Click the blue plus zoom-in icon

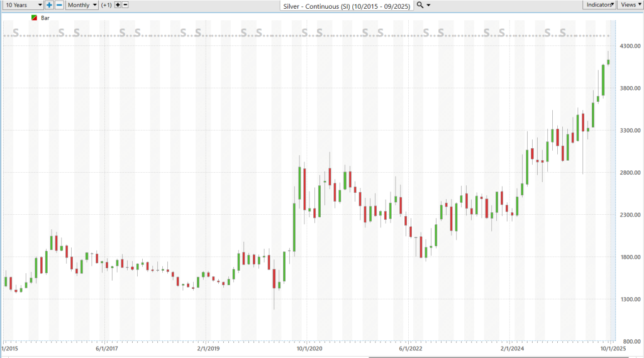coord(49,5)
